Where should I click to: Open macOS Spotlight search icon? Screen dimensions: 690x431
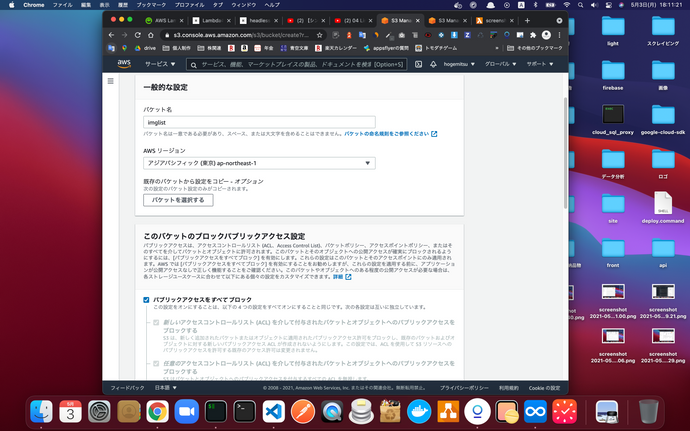580,5
